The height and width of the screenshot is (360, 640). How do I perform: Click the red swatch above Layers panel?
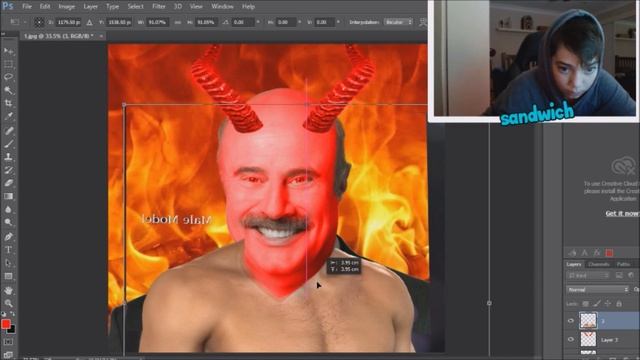609,253
